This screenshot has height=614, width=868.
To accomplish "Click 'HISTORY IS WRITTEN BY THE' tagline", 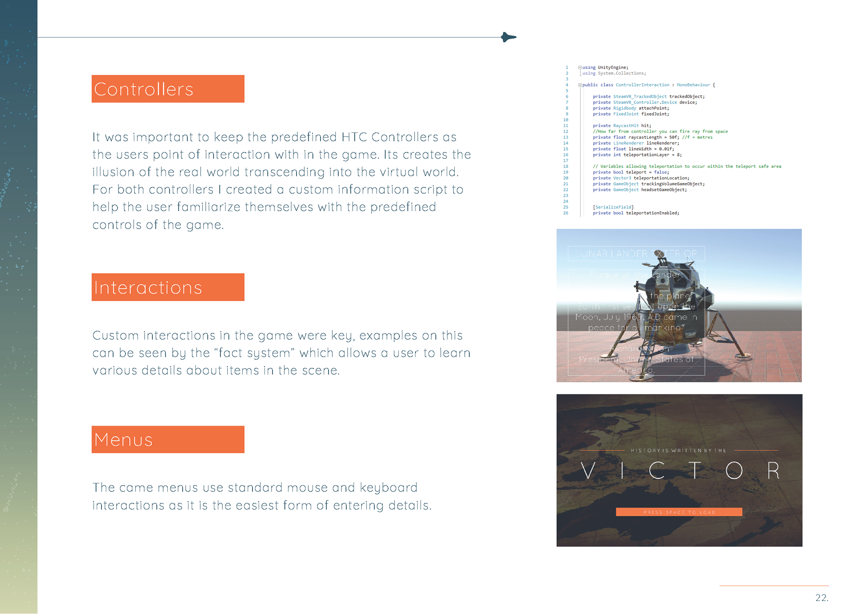I will [679, 450].
